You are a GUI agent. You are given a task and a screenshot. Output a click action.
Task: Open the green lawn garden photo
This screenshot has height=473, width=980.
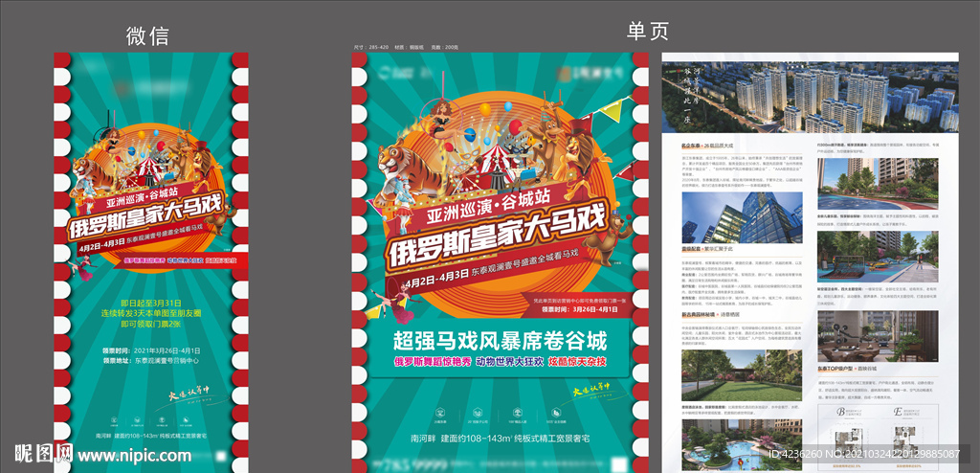tap(742, 375)
